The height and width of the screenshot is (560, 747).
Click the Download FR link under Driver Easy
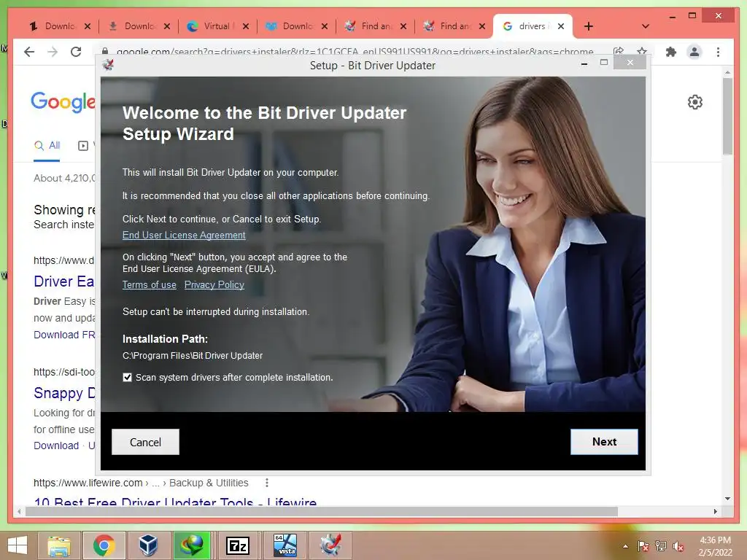click(64, 335)
